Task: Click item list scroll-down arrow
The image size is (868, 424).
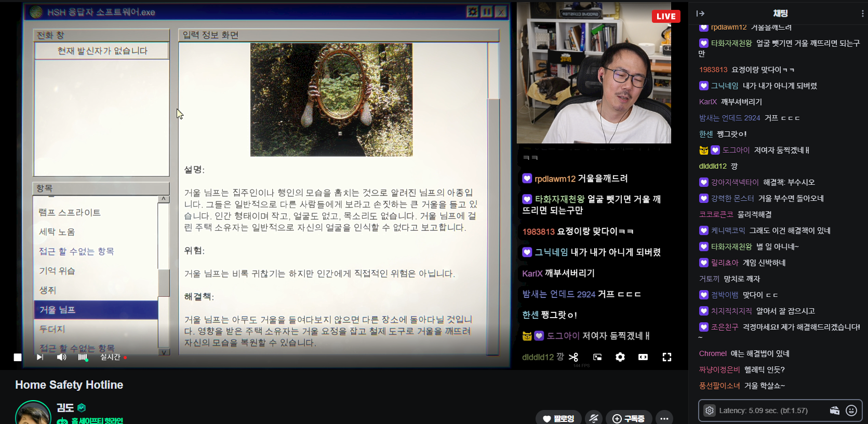Action: point(164,352)
